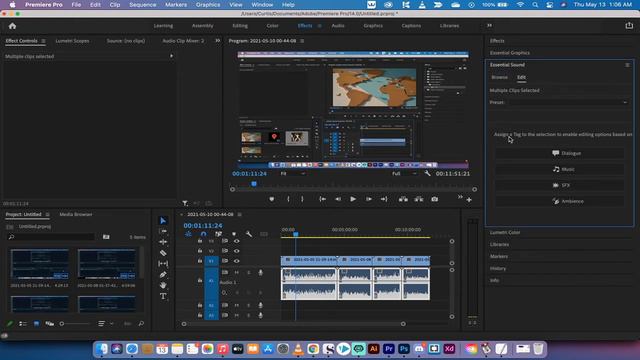
Task: Click Add Marker in Program Monitor
Action: point(271,199)
